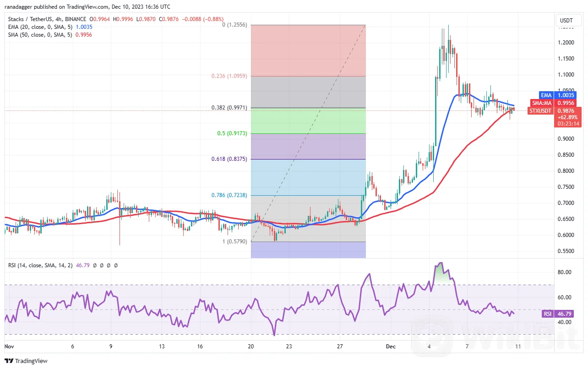Click the Nov date on time axis
Screen dimensions: 588x369
pos(9,347)
